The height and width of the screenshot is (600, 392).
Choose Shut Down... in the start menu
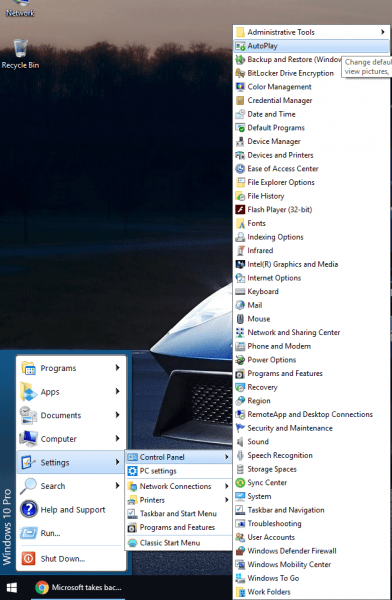click(71, 559)
